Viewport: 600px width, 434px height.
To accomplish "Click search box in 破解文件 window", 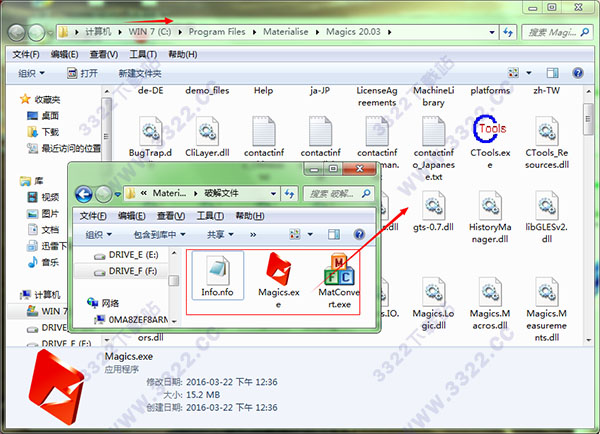I will click(338, 194).
